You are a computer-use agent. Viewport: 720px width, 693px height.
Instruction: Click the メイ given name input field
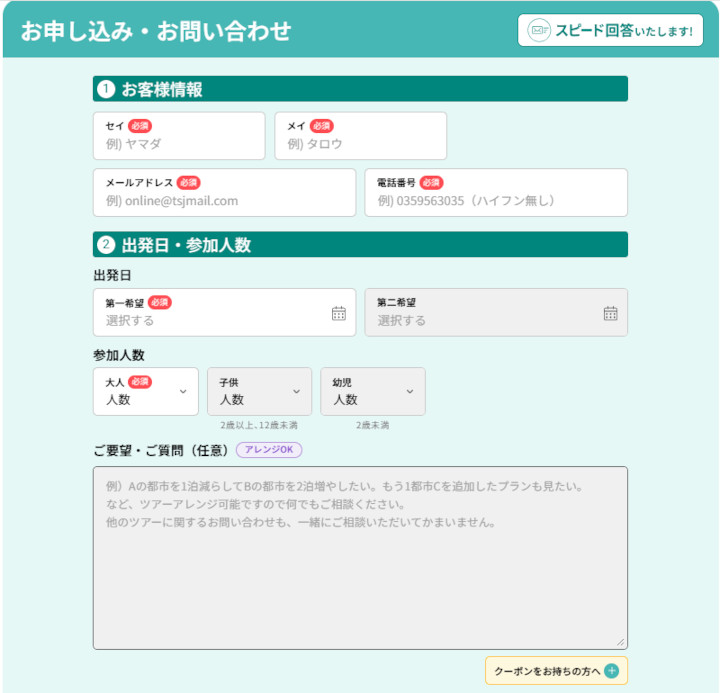(x=360, y=136)
